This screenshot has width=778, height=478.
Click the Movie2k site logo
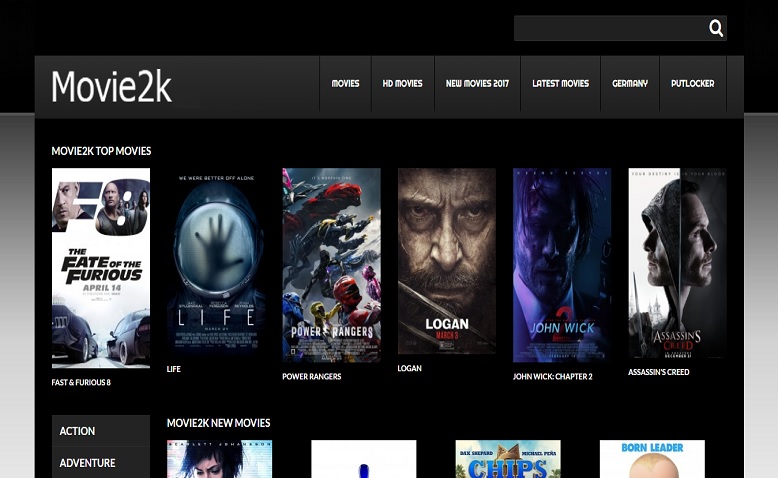click(x=111, y=87)
